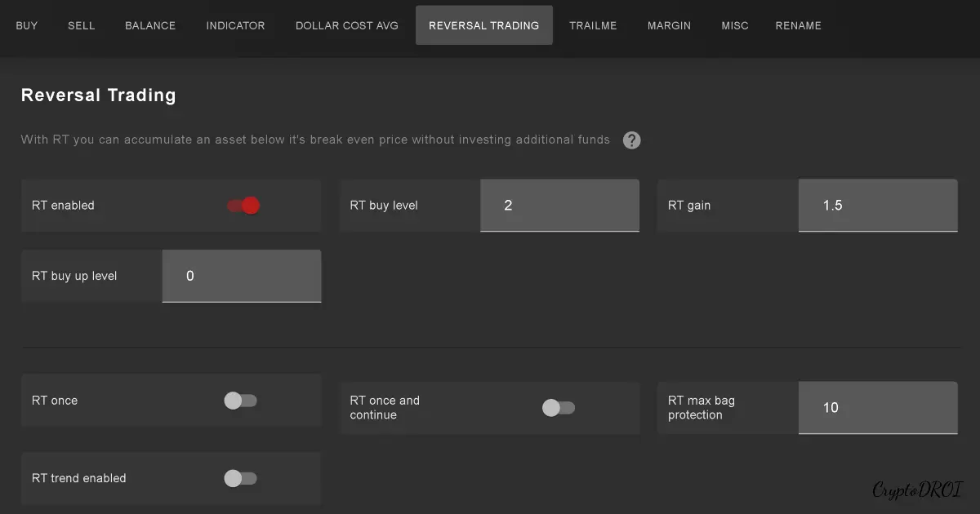Edit the RT buy up level field
The height and width of the screenshot is (514, 980).
point(242,276)
